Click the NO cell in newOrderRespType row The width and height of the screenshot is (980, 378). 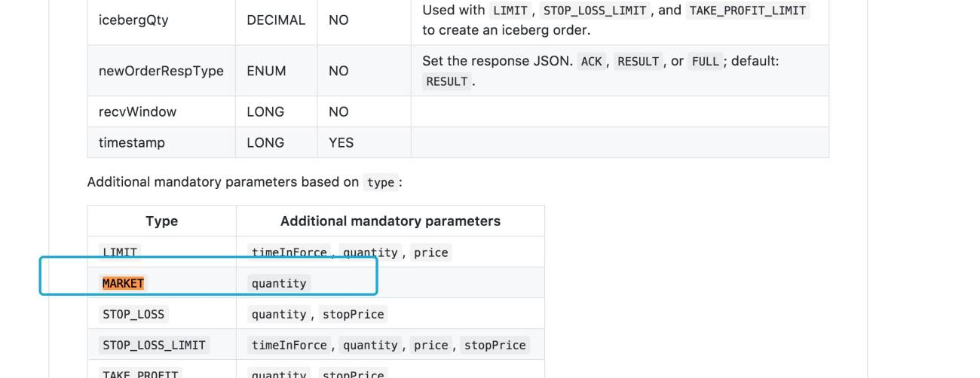click(x=363, y=71)
